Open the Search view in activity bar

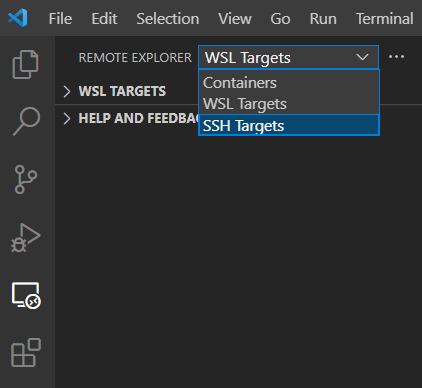(x=26, y=121)
